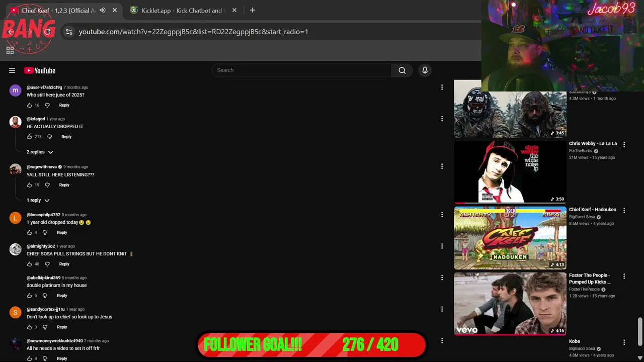Like the '1 year old dropped today' comment
Screen dimensions: 644x362
(x=29, y=233)
